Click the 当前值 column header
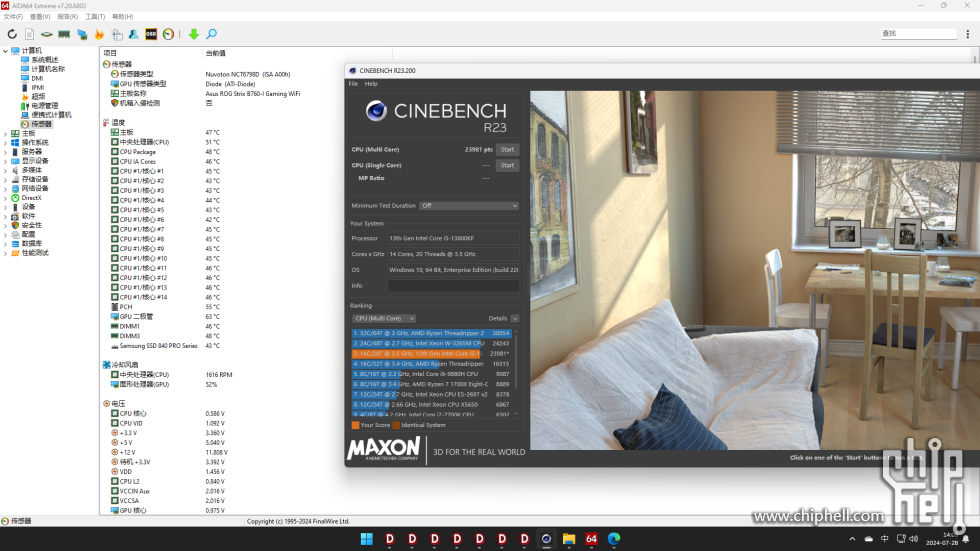This screenshot has width=980, height=551. tap(216, 53)
